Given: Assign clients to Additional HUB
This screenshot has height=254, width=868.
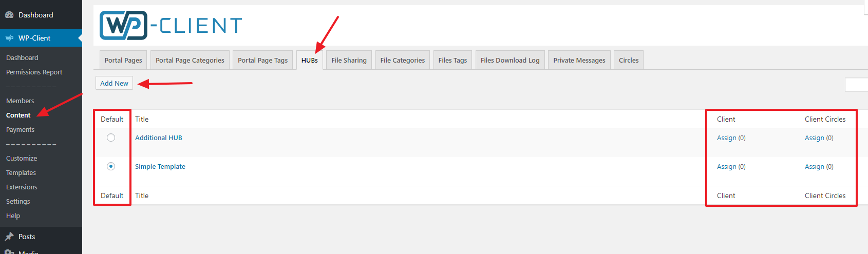Looking at the screenshot, I should (727, 138).
